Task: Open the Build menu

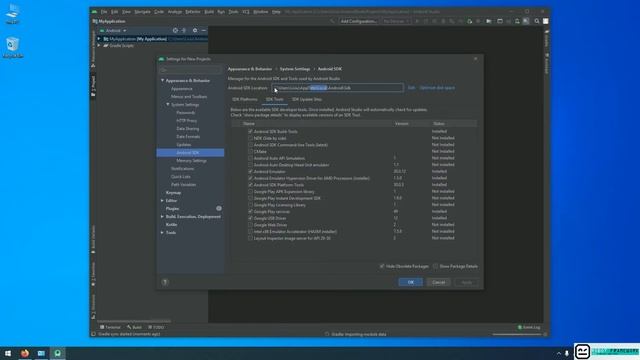Action: [209, 12]
